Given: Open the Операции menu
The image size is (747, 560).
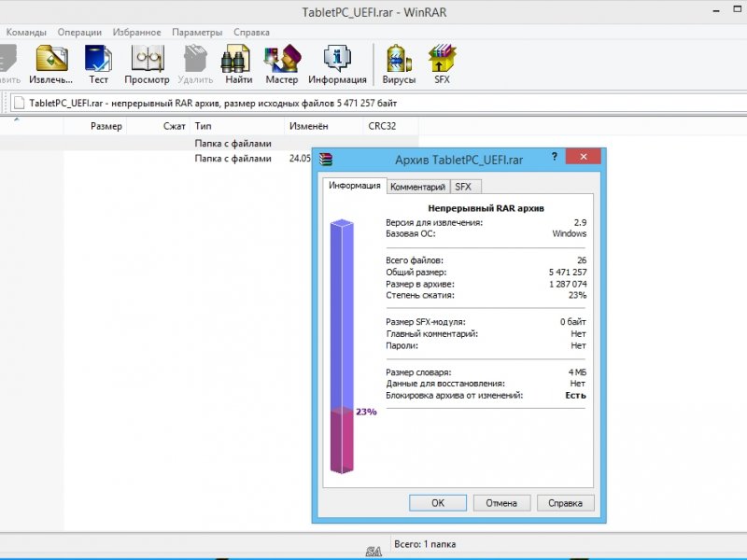Looking at the screenshot, I should point(79,33).
